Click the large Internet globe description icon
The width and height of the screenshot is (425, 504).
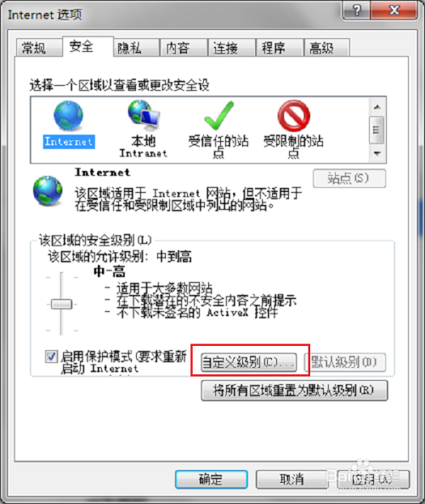48,190
